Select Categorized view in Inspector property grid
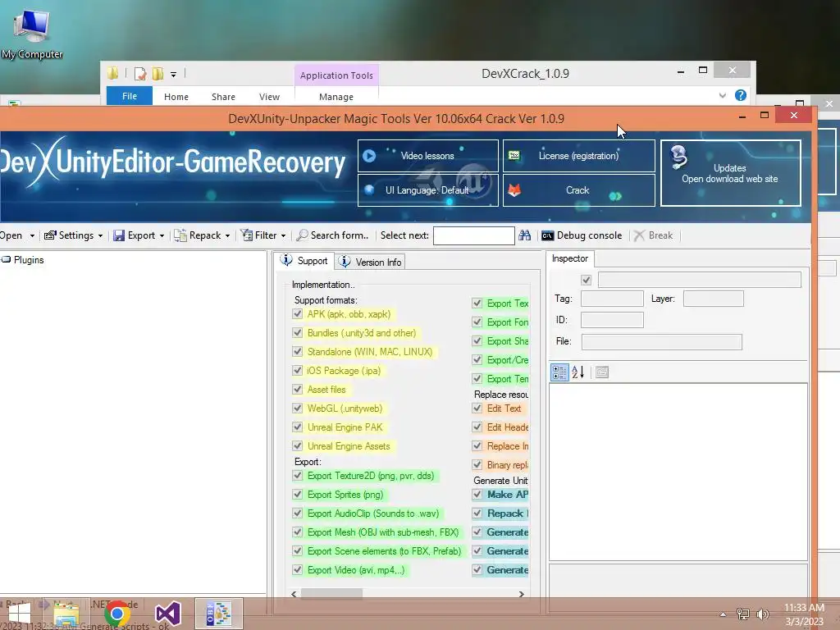This screenshot has height=630, width=840. 559,372
